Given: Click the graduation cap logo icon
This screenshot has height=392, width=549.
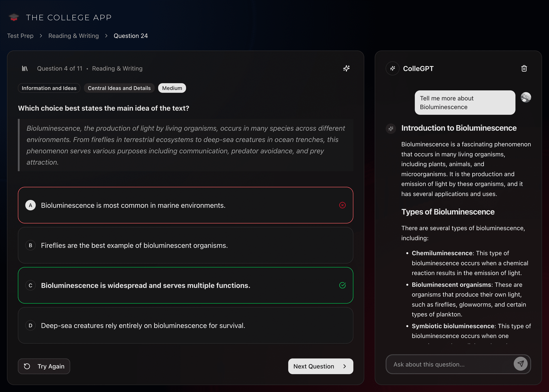Looking at the screenshot, I should click(14, 17).
